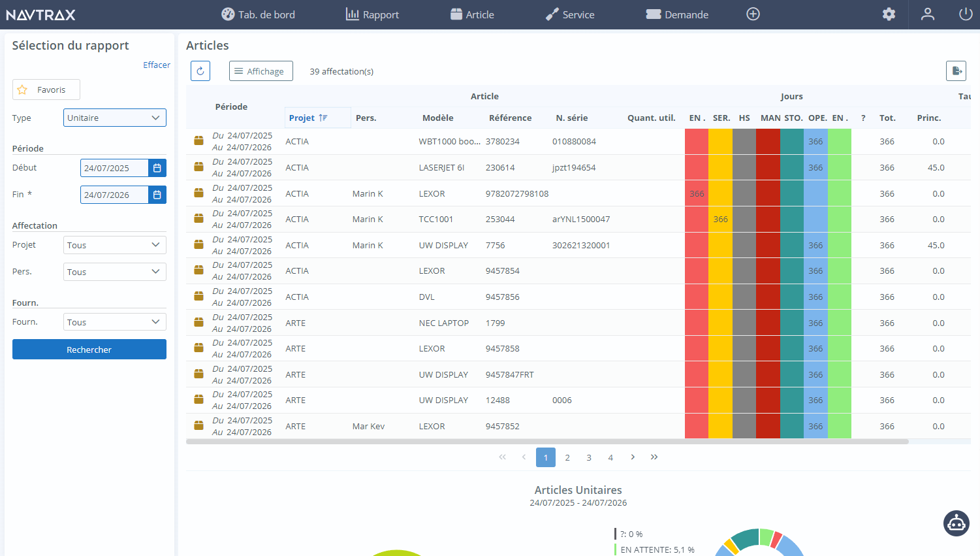Screen dimensions: 980x556
Task: Open the Fourn. filter dropdown
Action: 115,322
